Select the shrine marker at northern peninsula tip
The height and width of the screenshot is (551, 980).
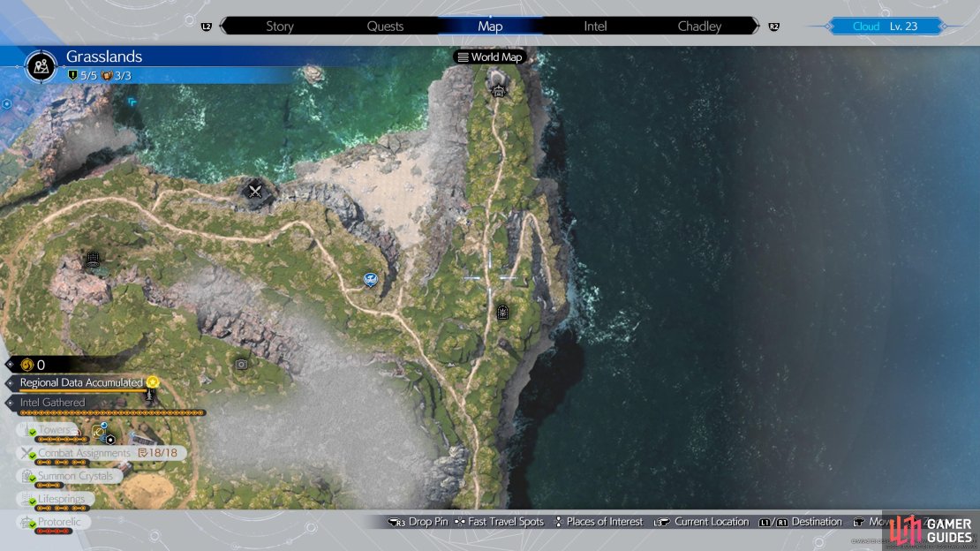498,90
